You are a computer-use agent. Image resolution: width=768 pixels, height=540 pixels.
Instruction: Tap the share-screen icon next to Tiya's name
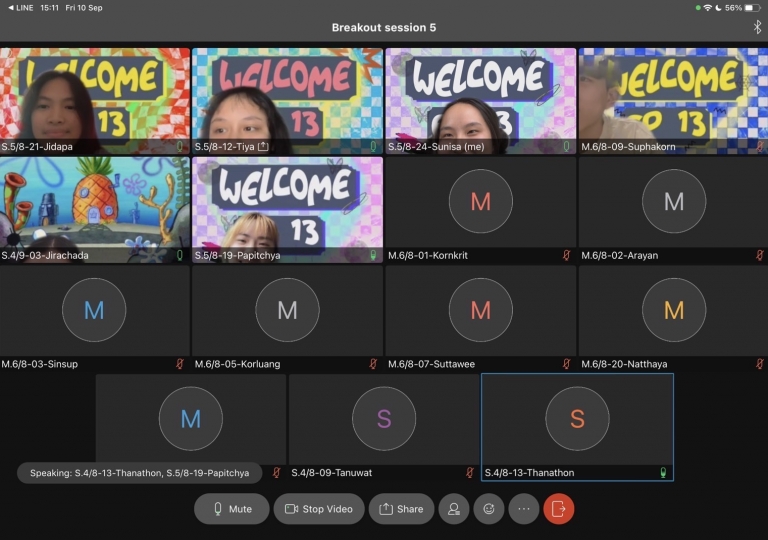[263, 146]
